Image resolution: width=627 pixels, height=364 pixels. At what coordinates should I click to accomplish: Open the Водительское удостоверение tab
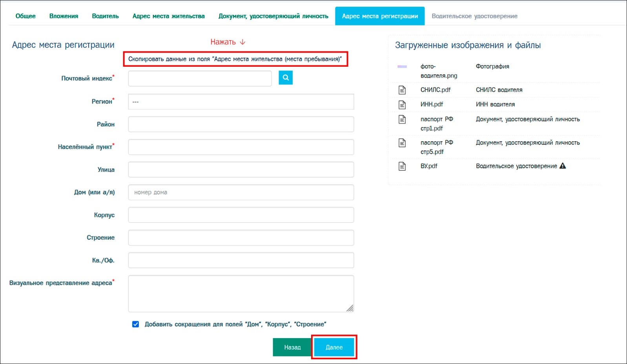pos(474,16)
